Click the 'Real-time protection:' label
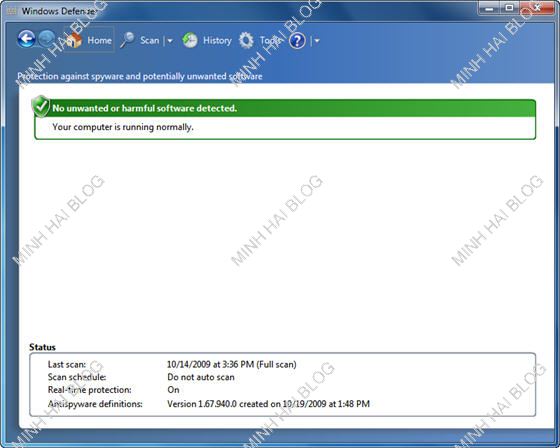This screenshot has height=448, width=560. [90, 390]
